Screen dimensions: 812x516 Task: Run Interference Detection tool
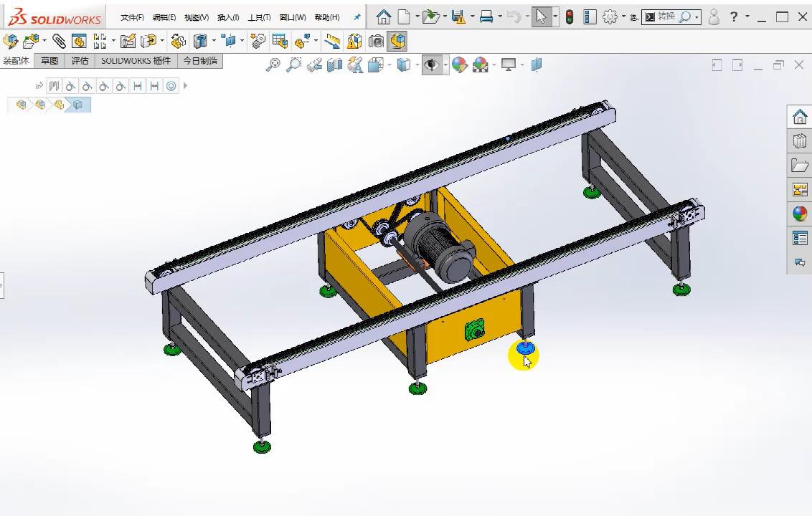point(354,41)
